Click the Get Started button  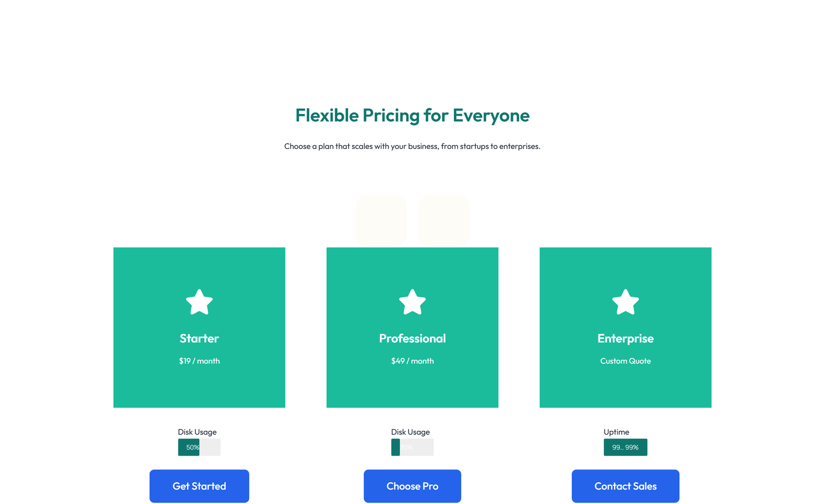200,486
